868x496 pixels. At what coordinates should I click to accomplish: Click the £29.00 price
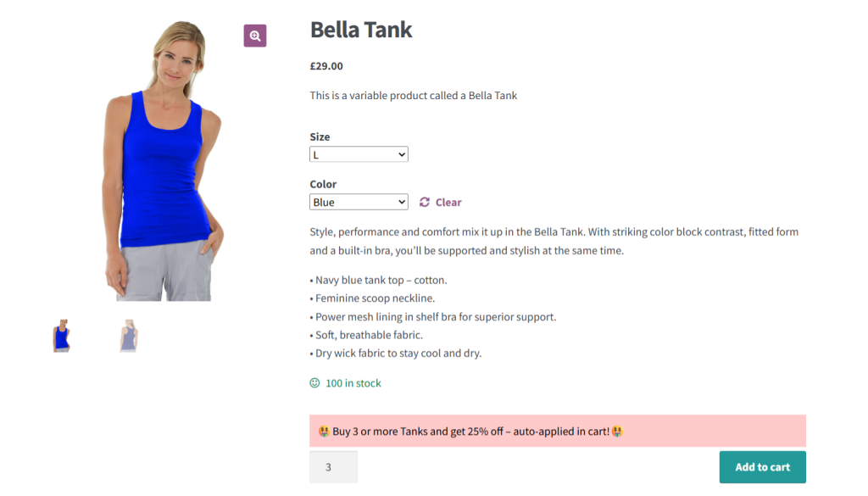[326, 66]
